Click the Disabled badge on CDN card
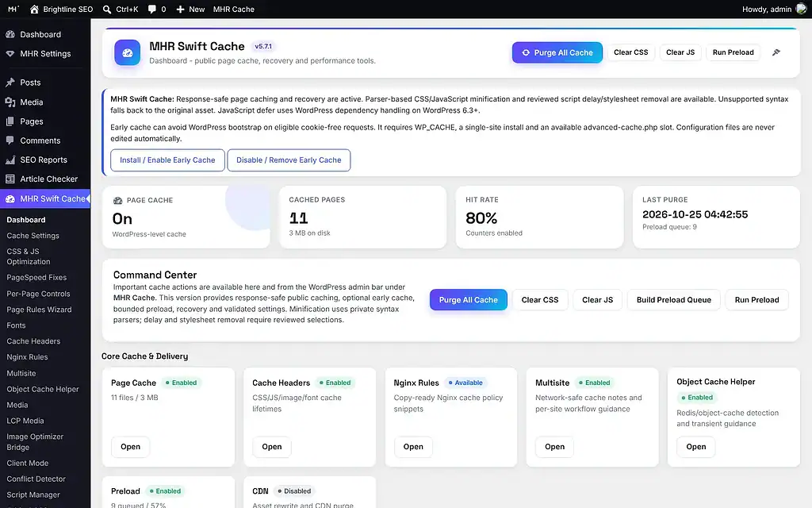This screenshot has height=508, width=812. click(294, 491)
